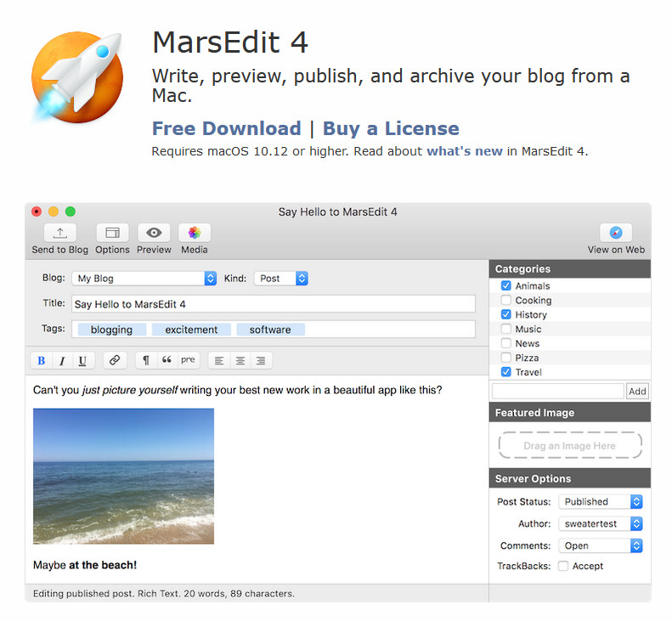Apply paragraph formatting with pilcrow icon
This screenshot has width=672, height=621.
click(x=146, y=360)
